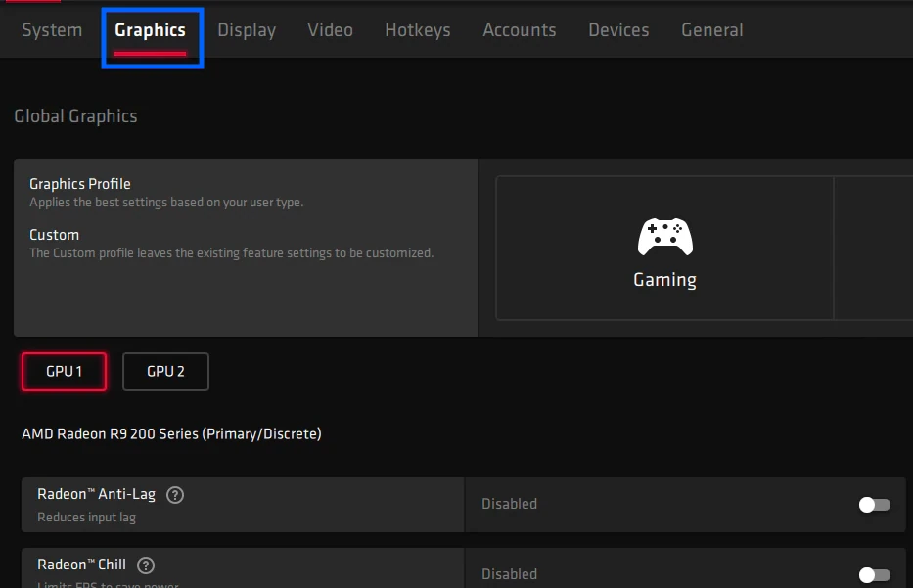This screenshot has width=913, height=588.
Task: Switch to the System tab
Action: 52,30
